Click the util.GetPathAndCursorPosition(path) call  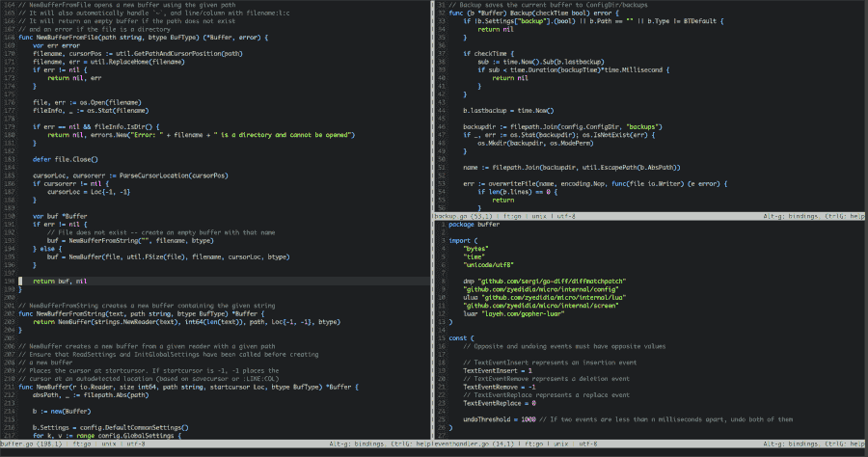pos(178,54)
